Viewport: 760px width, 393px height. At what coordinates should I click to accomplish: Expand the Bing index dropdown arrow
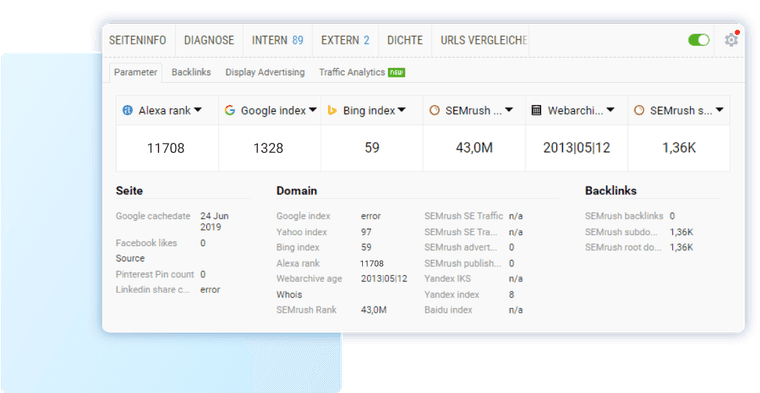coord(402,110)
